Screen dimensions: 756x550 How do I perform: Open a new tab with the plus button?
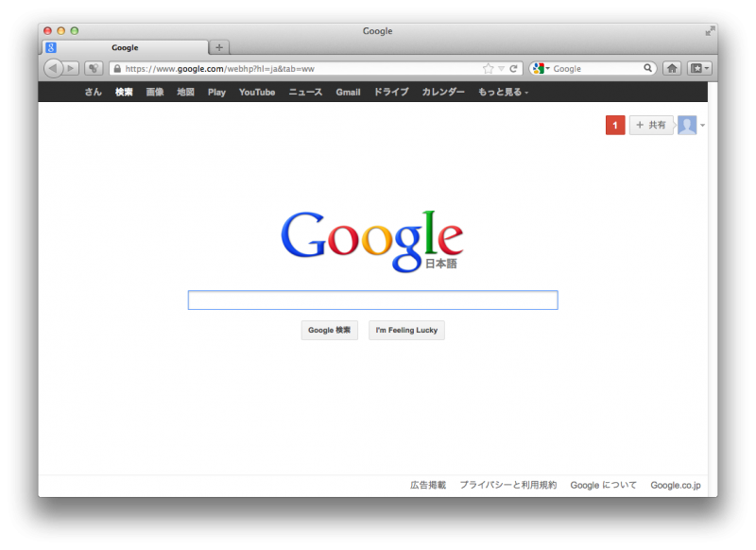(x=219, y=47)
